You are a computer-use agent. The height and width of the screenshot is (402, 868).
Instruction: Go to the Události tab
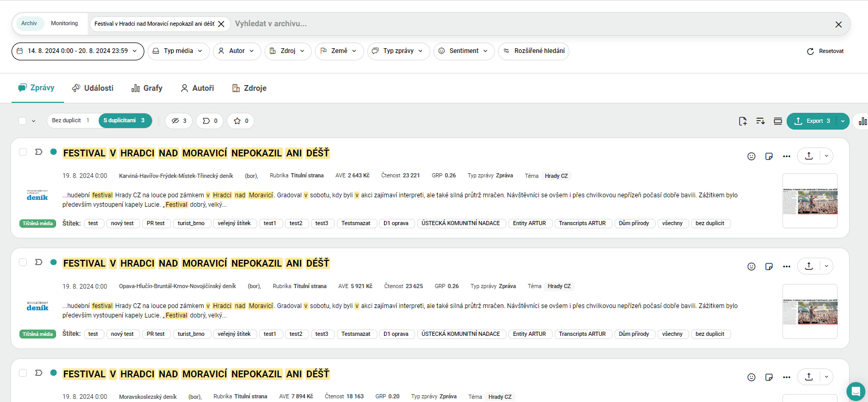(x=93, y=88)
